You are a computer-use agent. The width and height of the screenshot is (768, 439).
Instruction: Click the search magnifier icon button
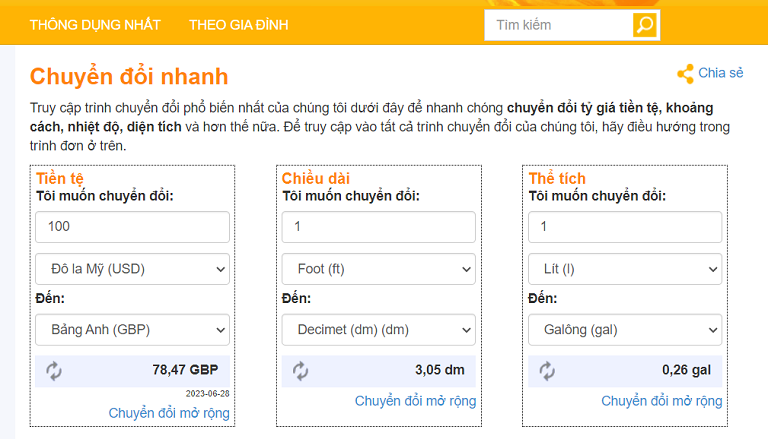(645, 25)
